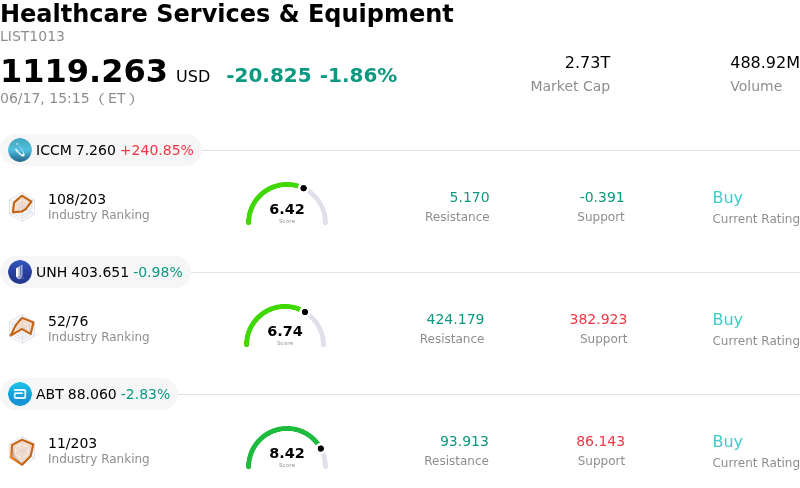Click the UNH 6.74 score gauge
800x488 pixels.
tap(285, 326)
